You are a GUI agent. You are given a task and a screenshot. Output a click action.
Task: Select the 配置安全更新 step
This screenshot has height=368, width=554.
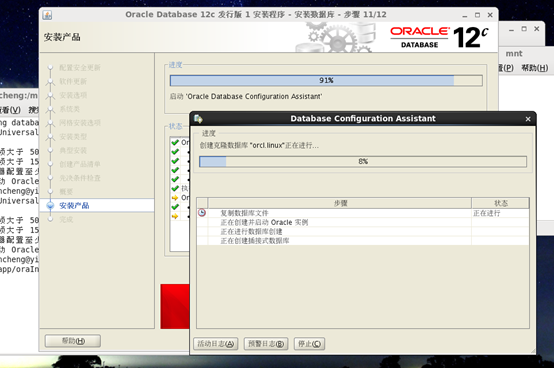[80, 67]
